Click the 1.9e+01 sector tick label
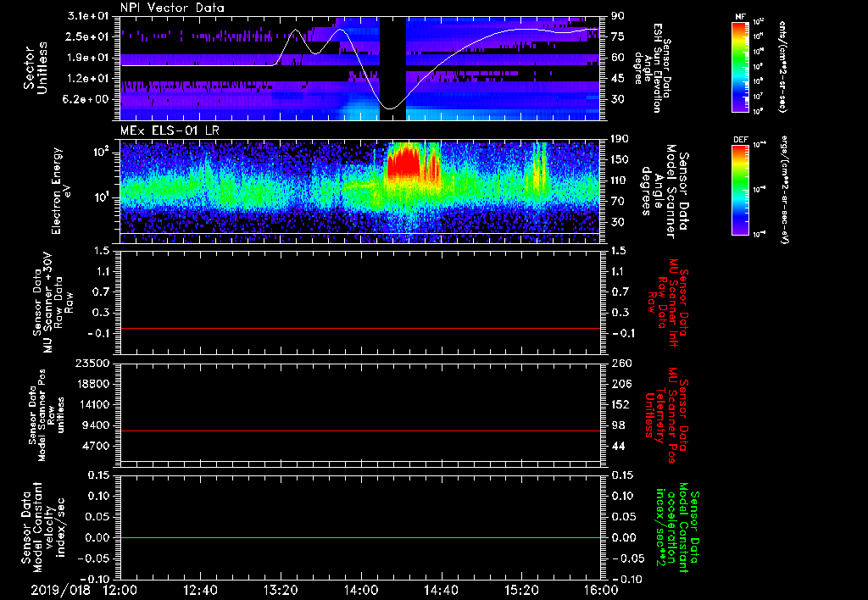This screenshot has height=600, width=868. point(88,58)
